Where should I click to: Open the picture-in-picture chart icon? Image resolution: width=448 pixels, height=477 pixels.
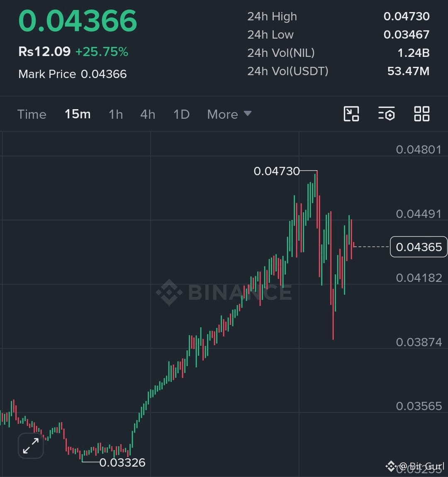pos(351,114)
